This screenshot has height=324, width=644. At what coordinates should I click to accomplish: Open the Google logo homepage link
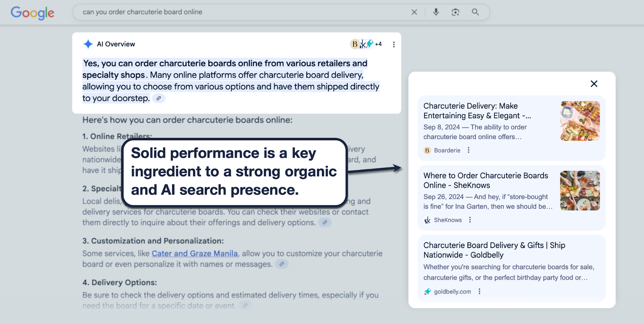pos(32,12)
